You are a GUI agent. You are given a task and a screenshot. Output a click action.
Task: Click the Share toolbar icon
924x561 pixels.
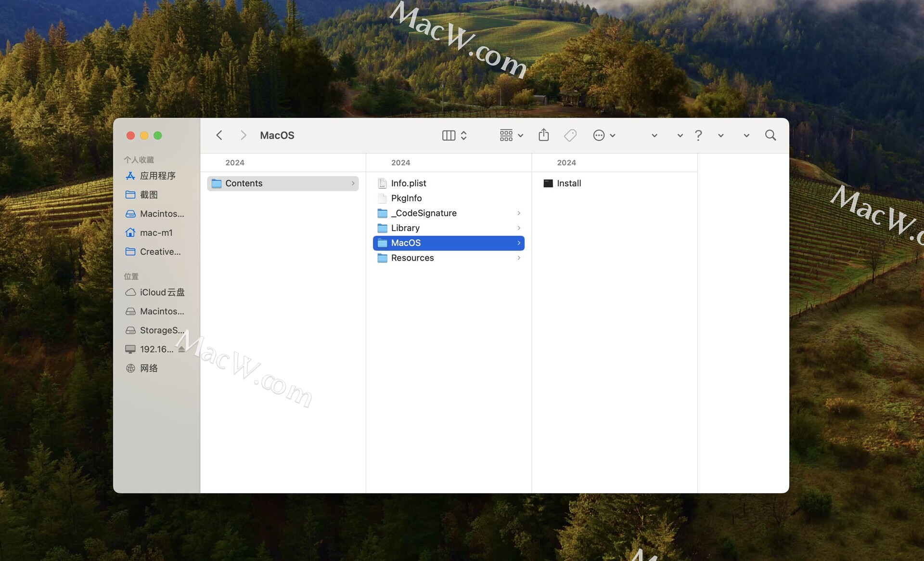(543, 135)
